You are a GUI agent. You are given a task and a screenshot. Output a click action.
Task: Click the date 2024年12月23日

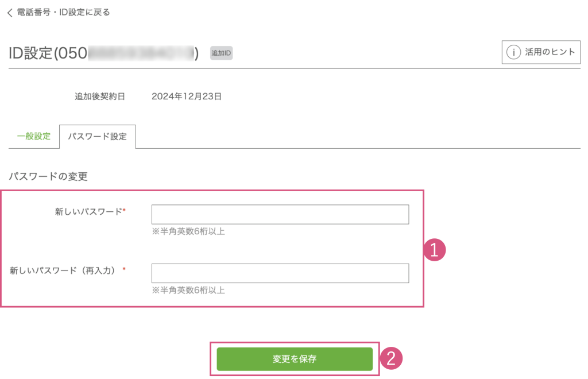187,96
